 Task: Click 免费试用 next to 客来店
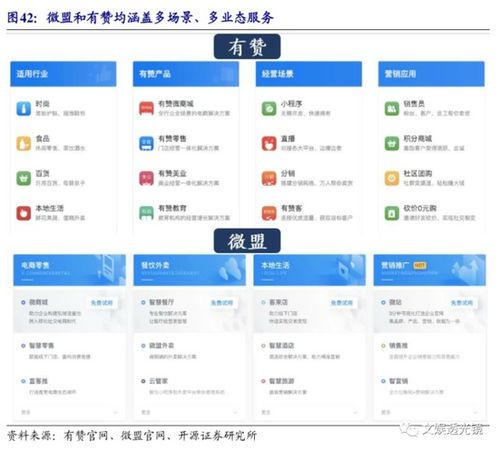click(x=342, y=303)
